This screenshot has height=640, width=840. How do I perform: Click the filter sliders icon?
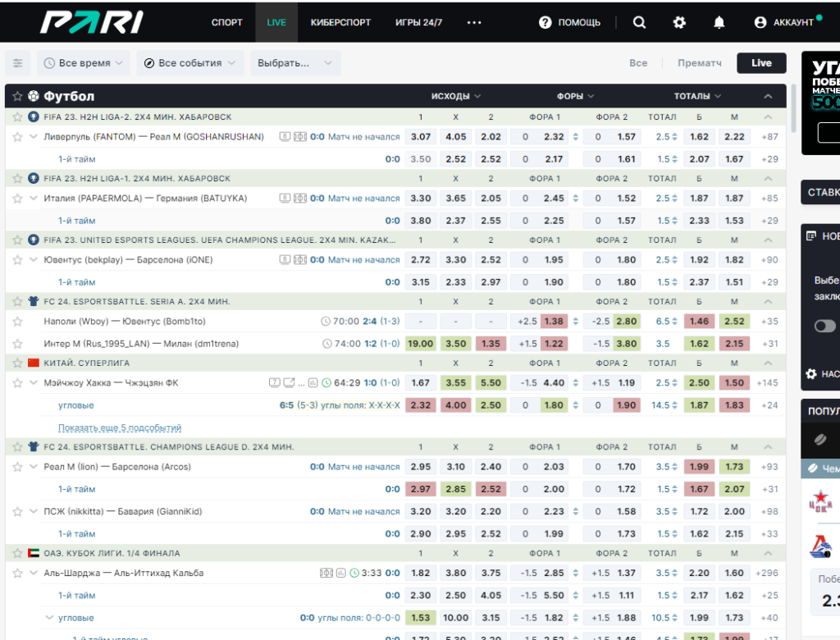click(x=18, y=63)
